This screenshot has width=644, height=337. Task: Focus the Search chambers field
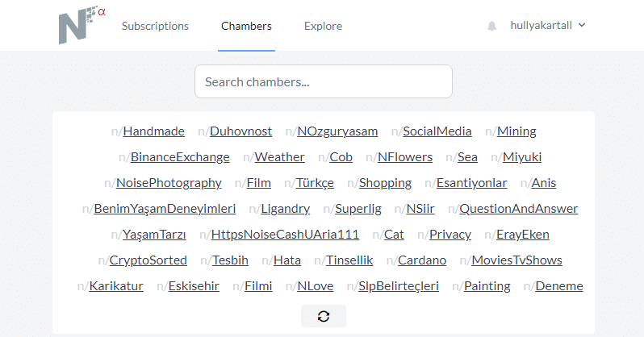324,81
